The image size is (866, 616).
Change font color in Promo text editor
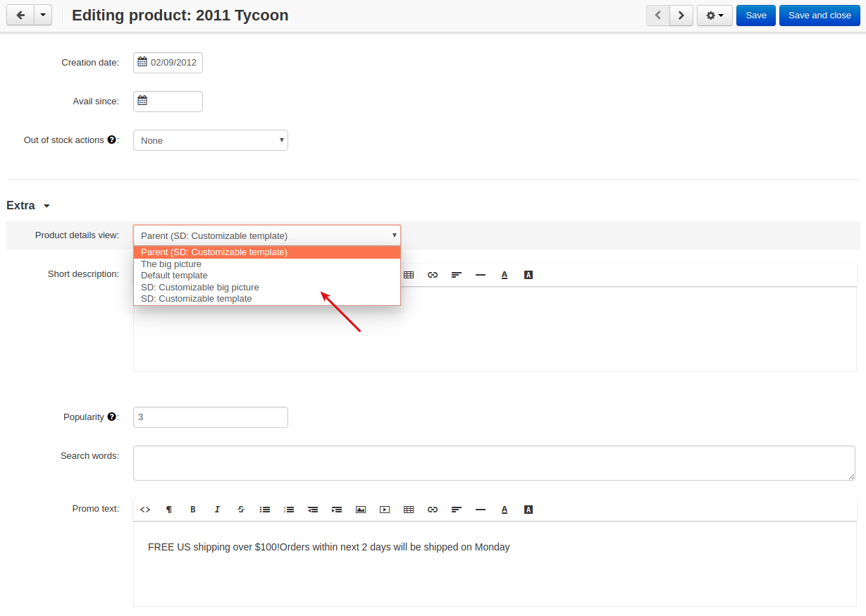pos(505,510)
